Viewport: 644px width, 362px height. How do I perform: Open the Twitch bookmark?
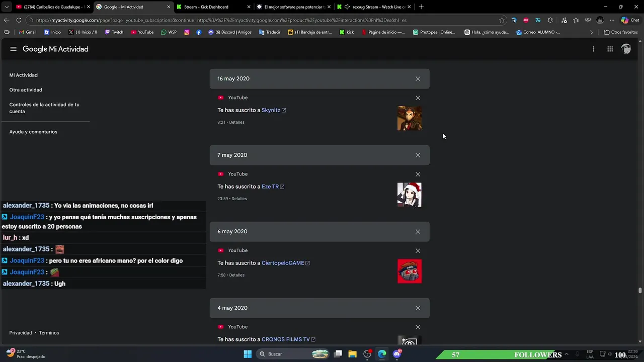point(114,32)
